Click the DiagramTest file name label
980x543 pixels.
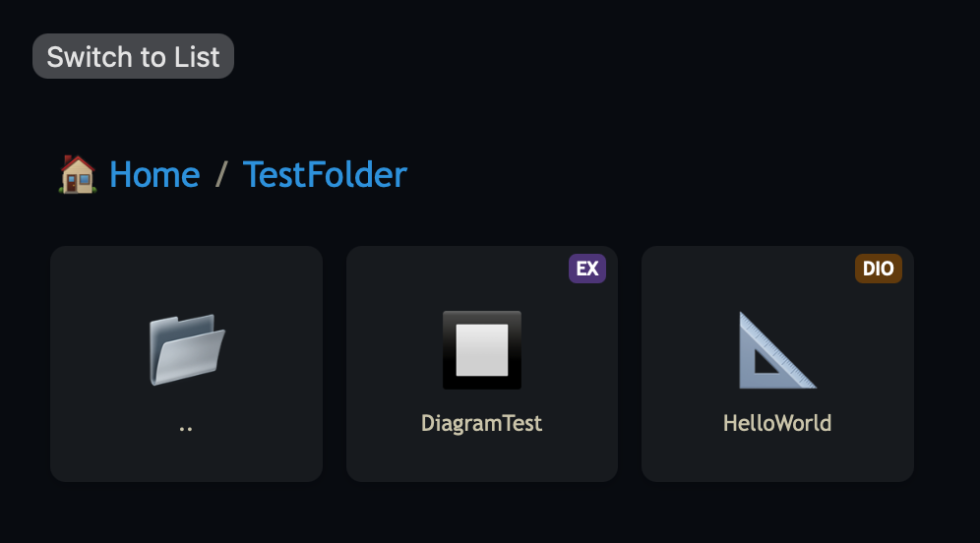coord(481,424)
